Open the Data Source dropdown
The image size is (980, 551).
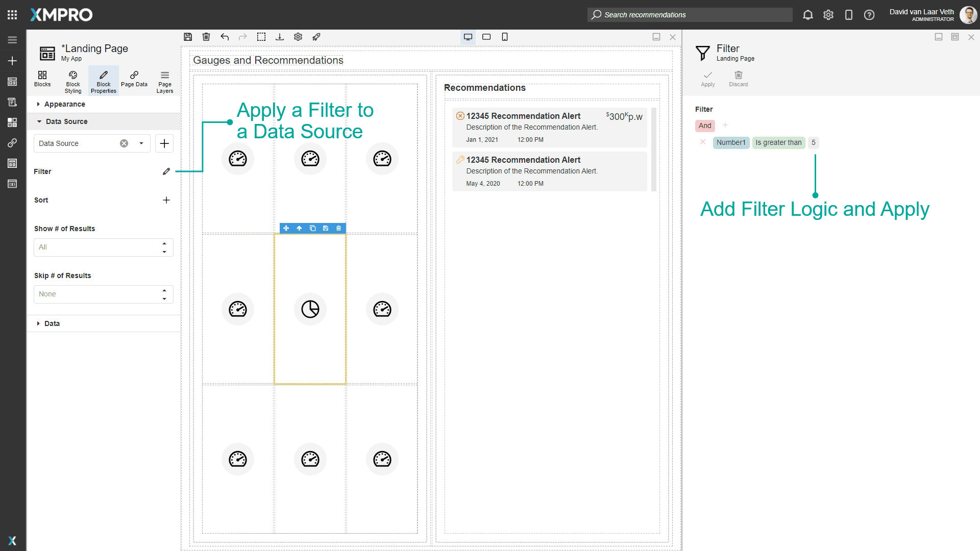coord(141,143)
